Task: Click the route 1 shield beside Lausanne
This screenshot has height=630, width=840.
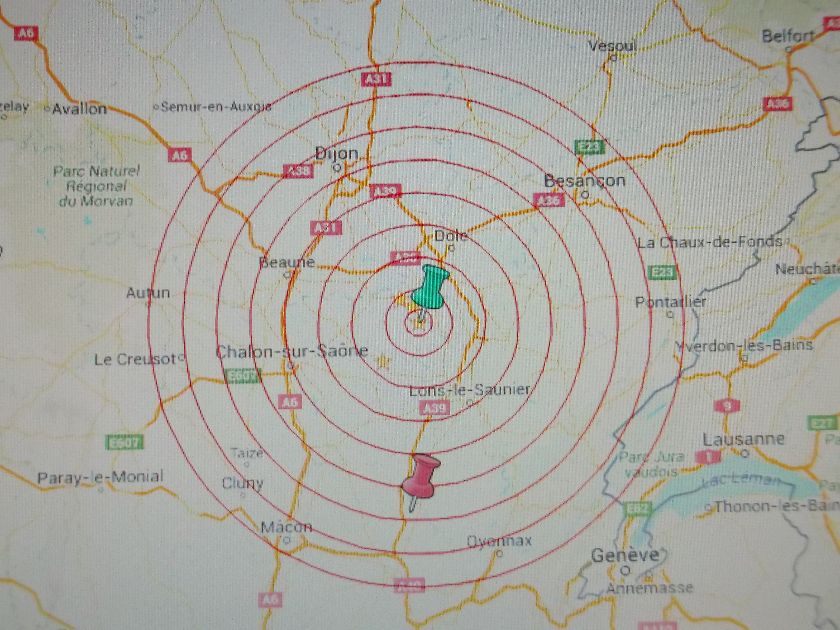Action: (708, 457)
